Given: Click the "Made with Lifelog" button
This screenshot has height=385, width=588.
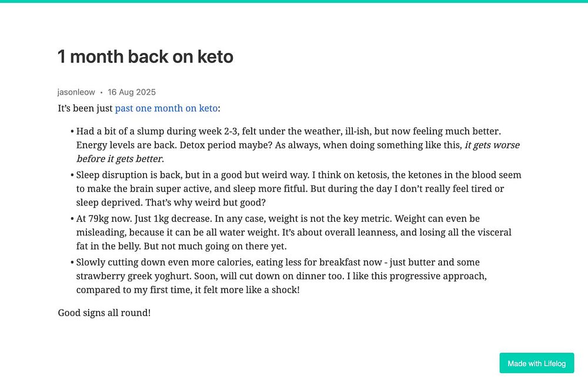Looking at the screenshot, I should [x=536, y=363].
